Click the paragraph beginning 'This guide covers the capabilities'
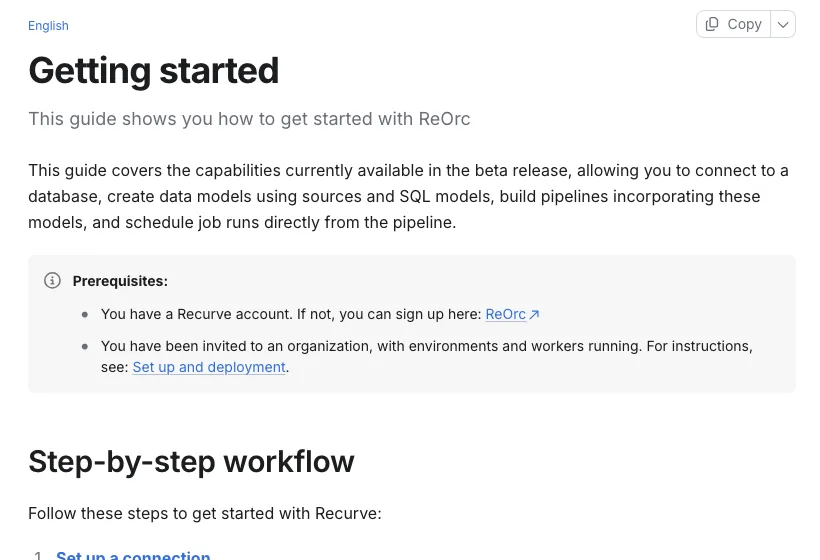 tap(408, 197)
